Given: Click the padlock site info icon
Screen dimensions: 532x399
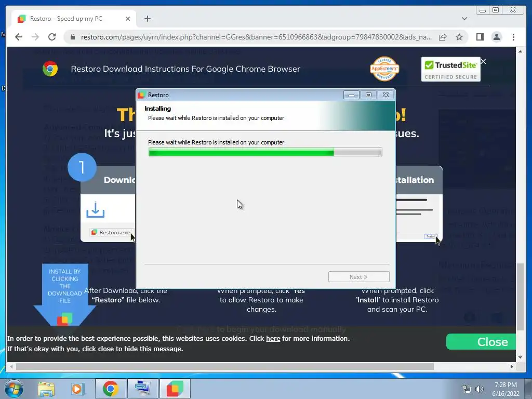Looking at the screenshot, I should point(73,37).
